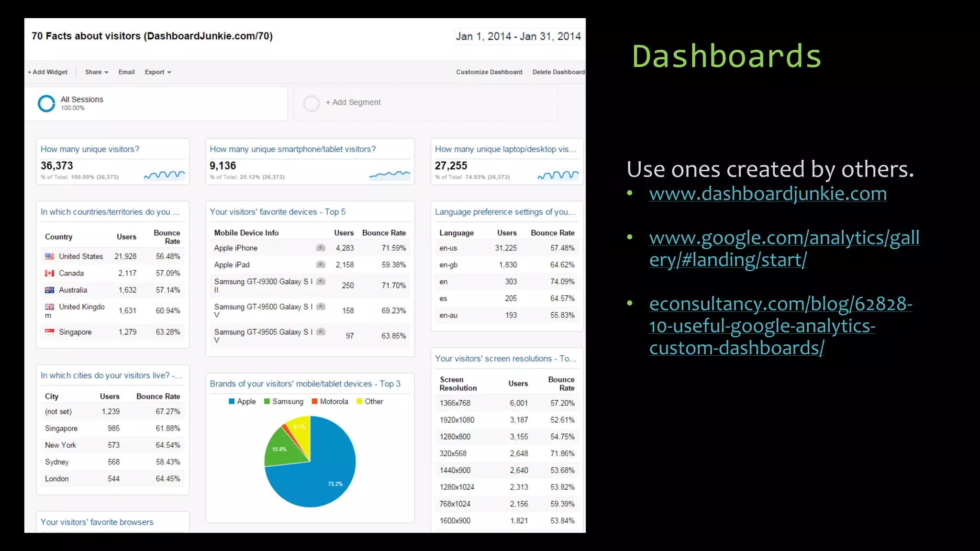The image size is (980, 551).
Task: Click camera icon for Samsung GT-I9500 Galaxy
Action: click(321, 307)
